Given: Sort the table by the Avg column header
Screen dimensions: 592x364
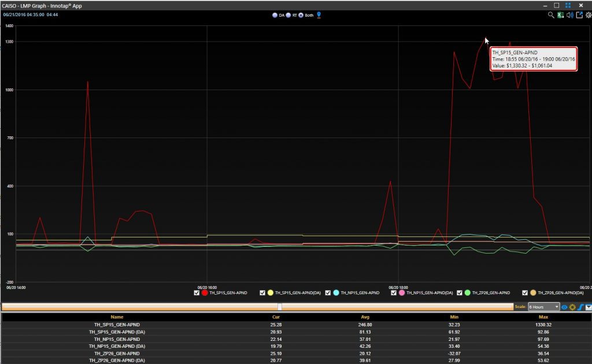Looking at the screenshot, I should click(x=365, y=317).
